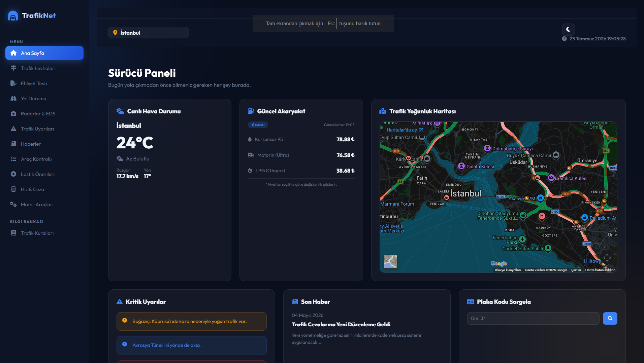Click the Ehliyet Testi pencil-paper icon
This screenshot has height=363, width=644.
13,83
